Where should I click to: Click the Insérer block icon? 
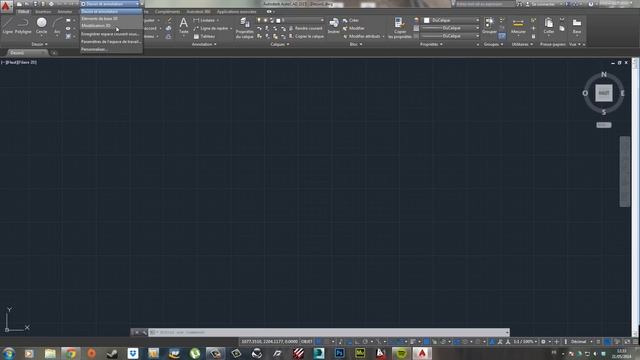[x=333, y=25]
